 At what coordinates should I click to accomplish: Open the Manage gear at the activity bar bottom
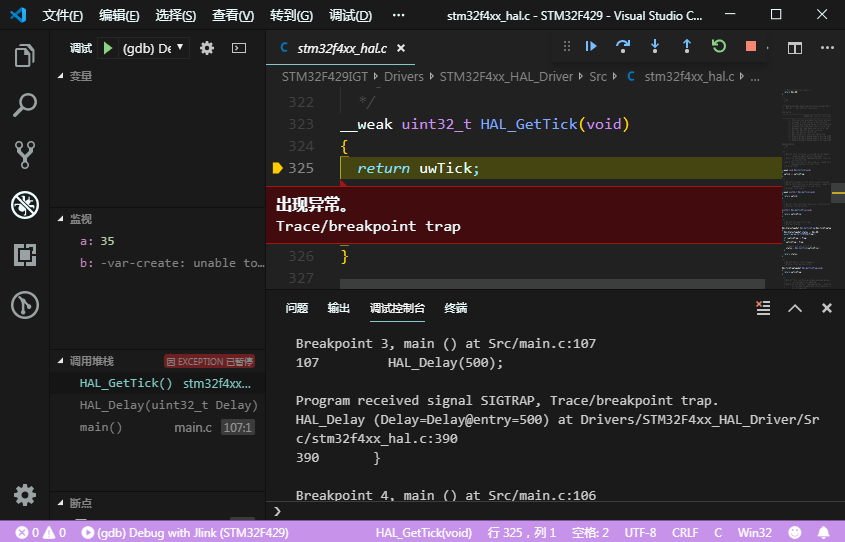tap(25, 495)
